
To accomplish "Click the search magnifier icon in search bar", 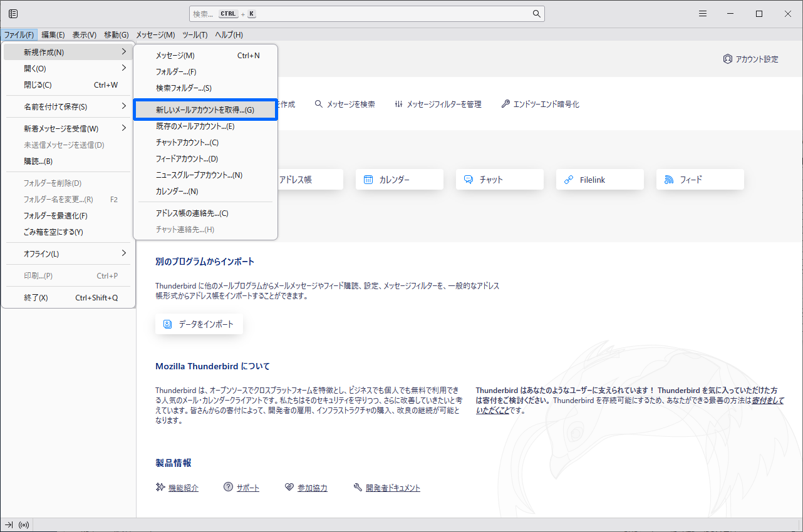I will (536, 14).
